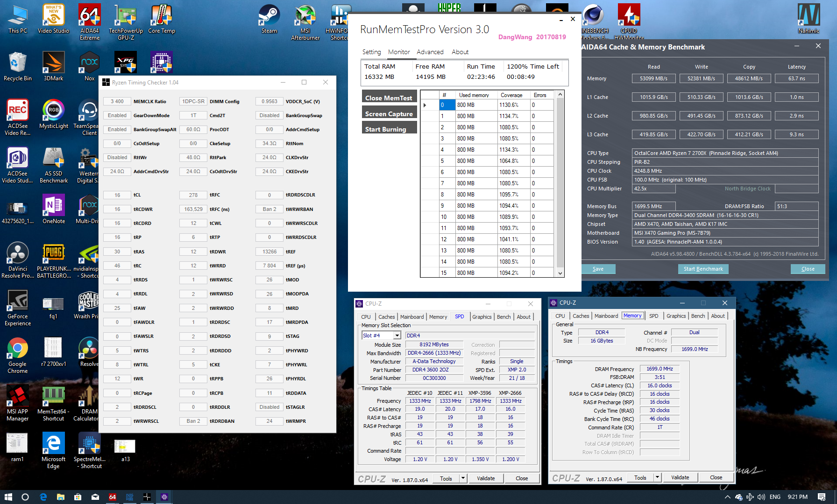Launch PLAYERUNKNOWN'S BATTLEGROUNDS icon
This screenshot has height=504, width=837.
53,260
